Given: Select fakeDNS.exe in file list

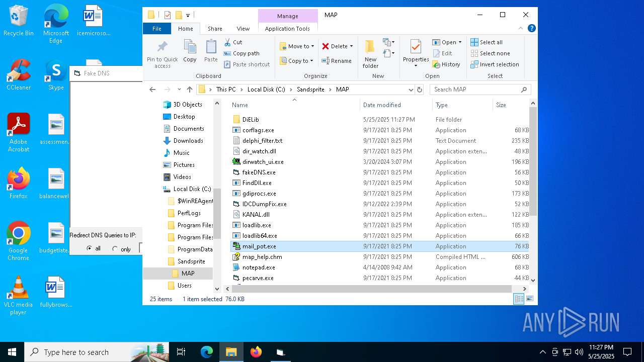Looking at the screenshot, I should [259, 172].
